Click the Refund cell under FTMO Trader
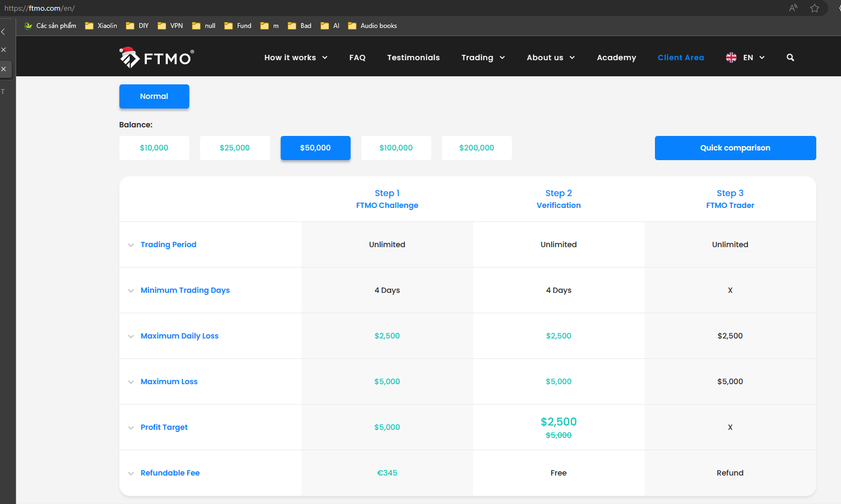 tap(730, 473)
